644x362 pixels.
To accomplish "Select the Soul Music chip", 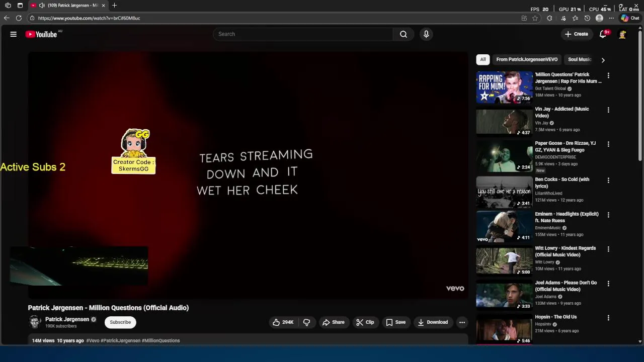I will [580, 59].
